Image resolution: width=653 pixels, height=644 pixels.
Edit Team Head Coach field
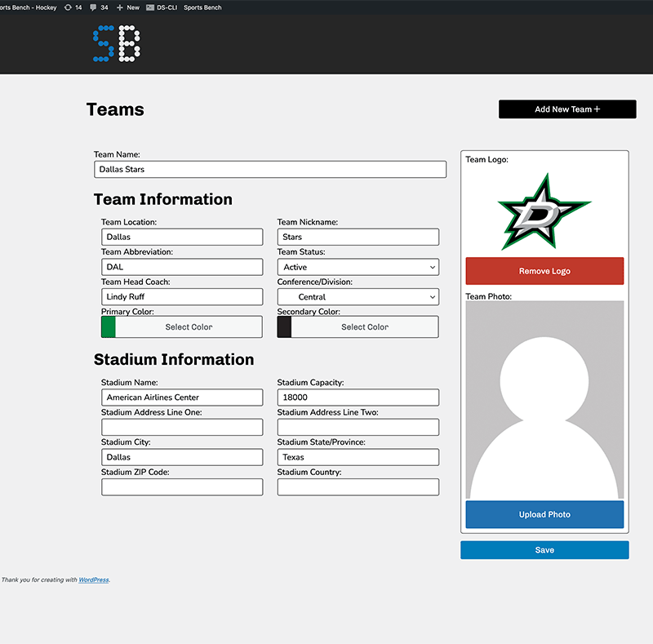click(182, 297)
